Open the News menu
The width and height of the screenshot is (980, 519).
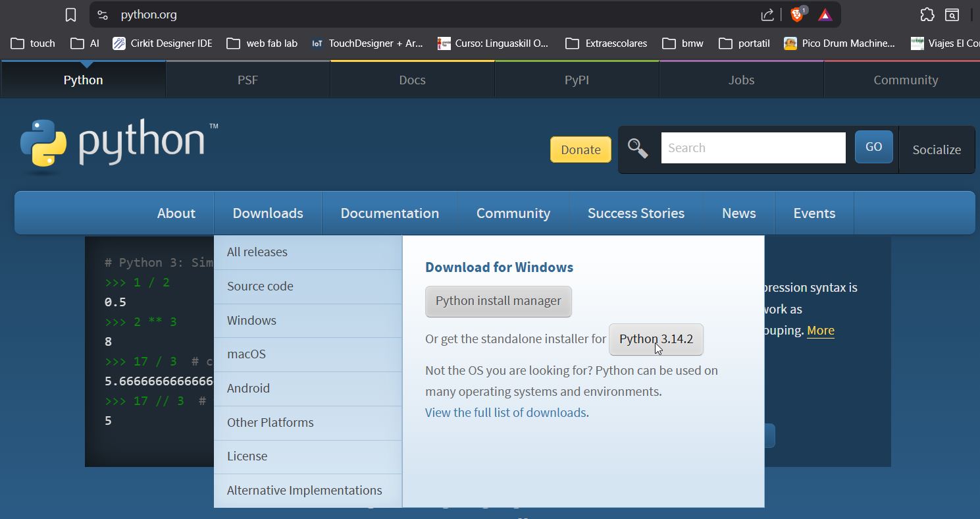(x=738, y=213)
